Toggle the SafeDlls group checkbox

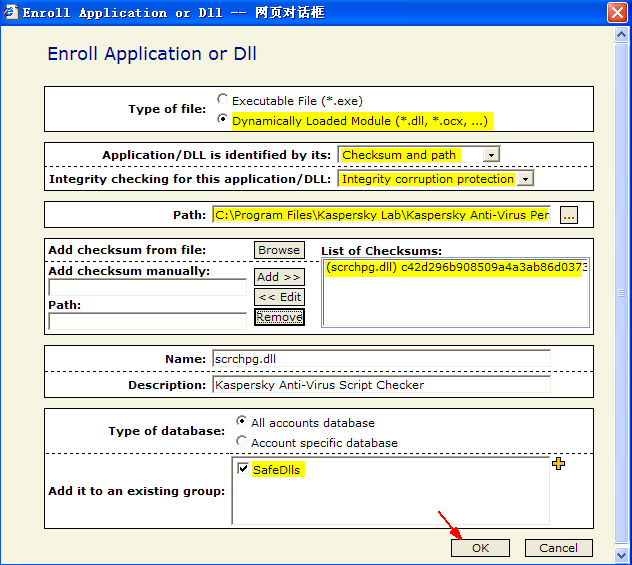tap(243, 469)
